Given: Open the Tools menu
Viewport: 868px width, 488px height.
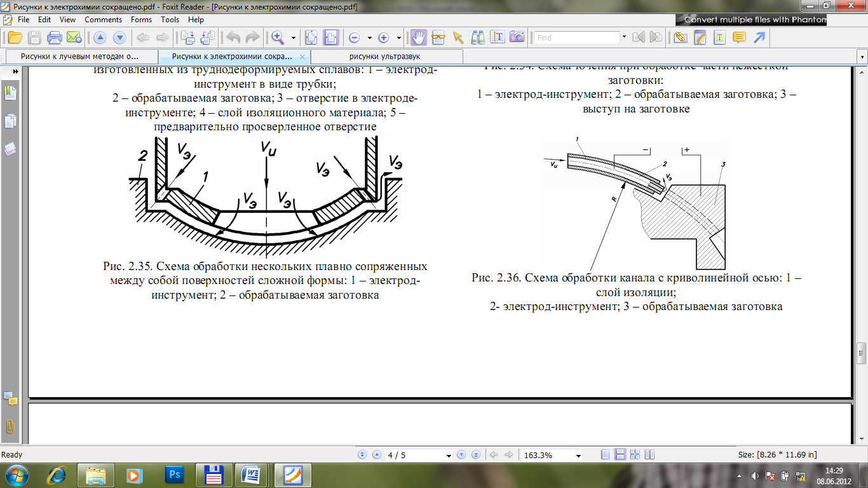Looking at the screenshot, I should tap(170, 20).
